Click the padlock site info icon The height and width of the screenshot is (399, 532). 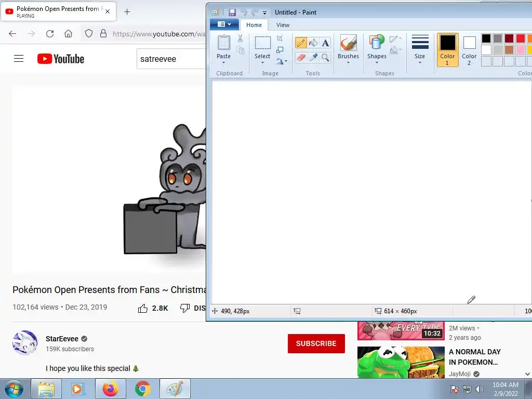pyautogui.click(x=103, y=33)
